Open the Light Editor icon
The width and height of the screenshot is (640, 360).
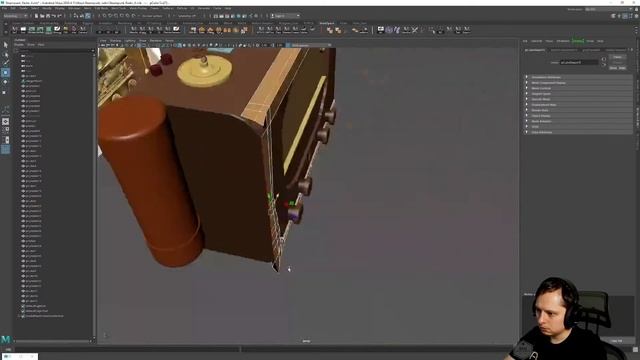(x=250, y=16)
